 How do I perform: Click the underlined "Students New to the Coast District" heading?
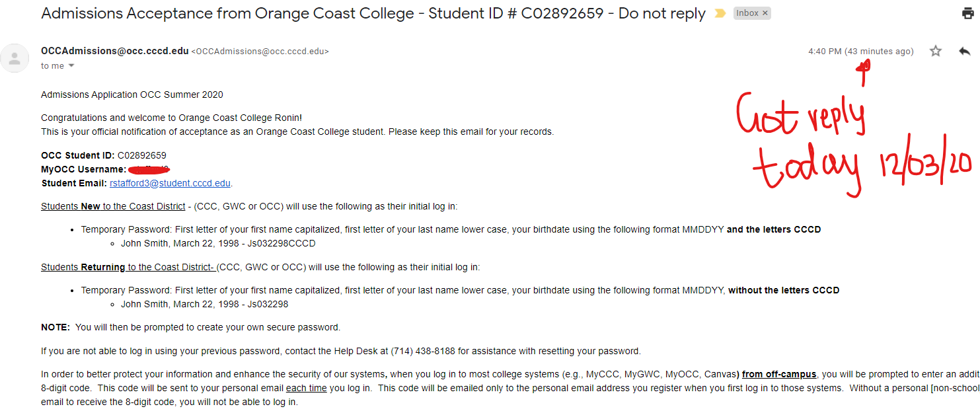point(113,206)
